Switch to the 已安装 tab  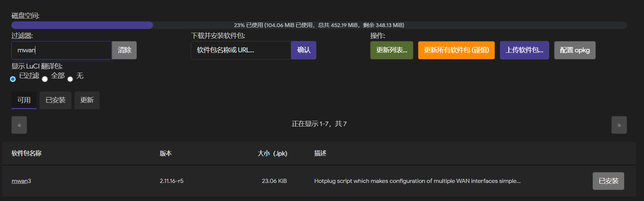point(55,100)
